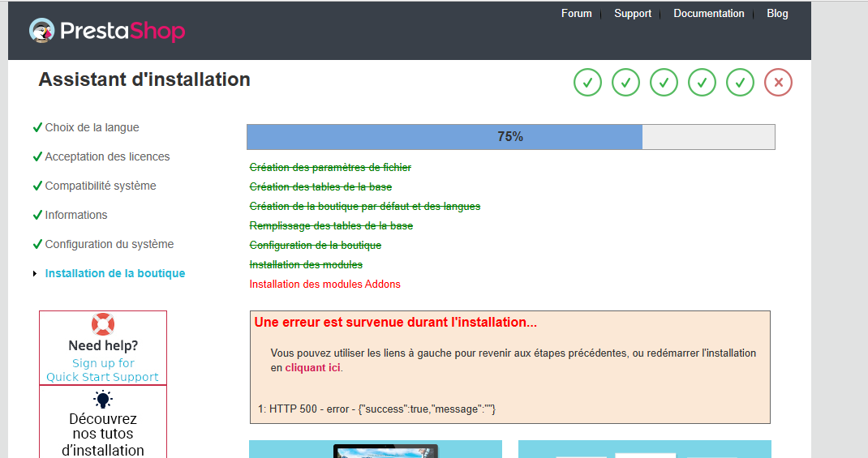Click the red failed step X circle
This screenshot has height=458, width=868.
tap(778, 83)
